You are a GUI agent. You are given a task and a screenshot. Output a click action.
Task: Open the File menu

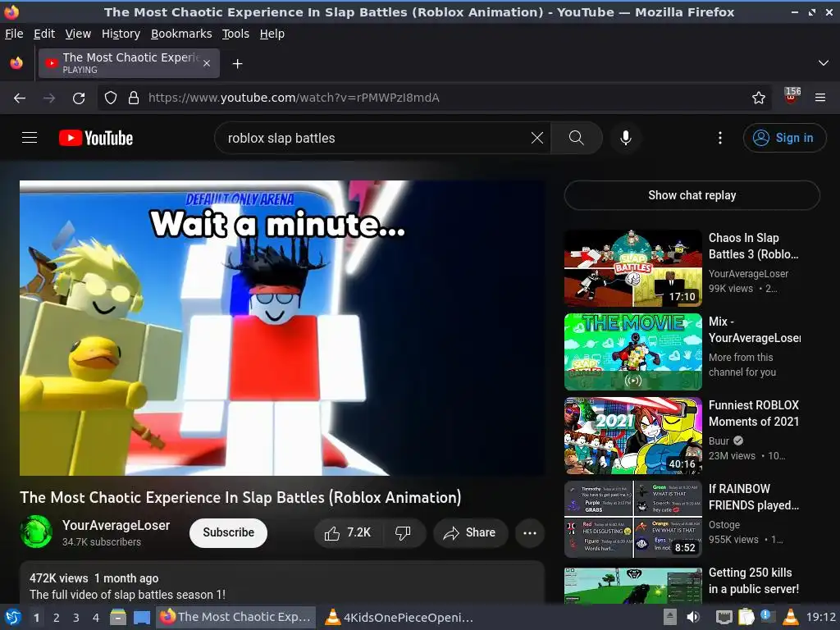(14, 34)
